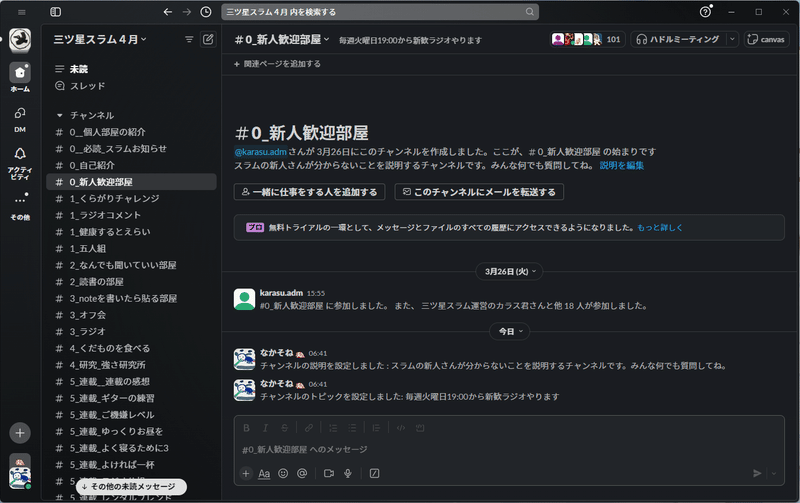The height and width of the screenshot is (503, 800).
Task: Open the 0_個人部屋の紹介 channel
Action: coord(132,132)
